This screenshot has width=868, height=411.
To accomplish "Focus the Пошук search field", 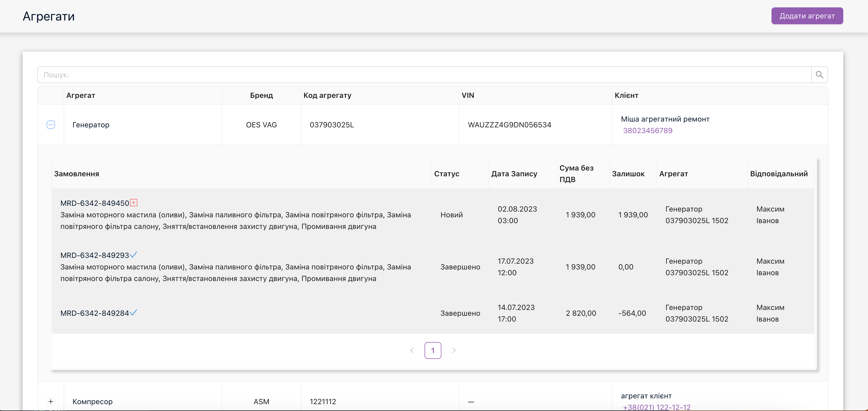I will (424, 74).
